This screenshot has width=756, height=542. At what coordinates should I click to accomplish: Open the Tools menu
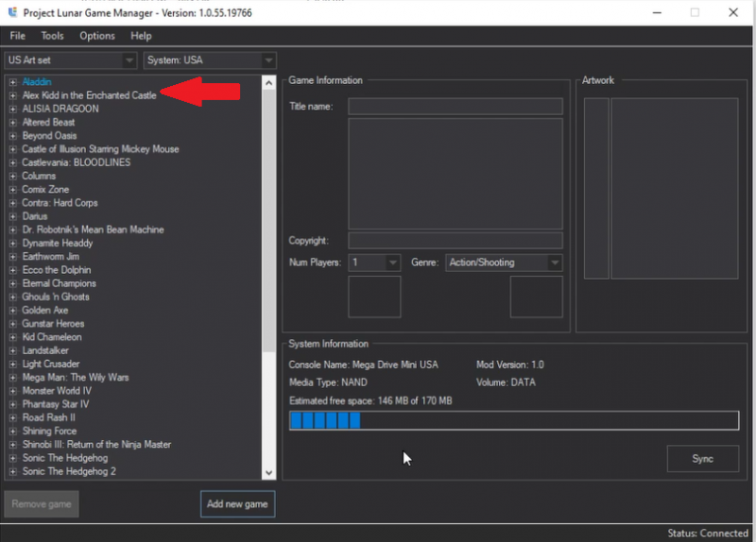pos(52,36)
